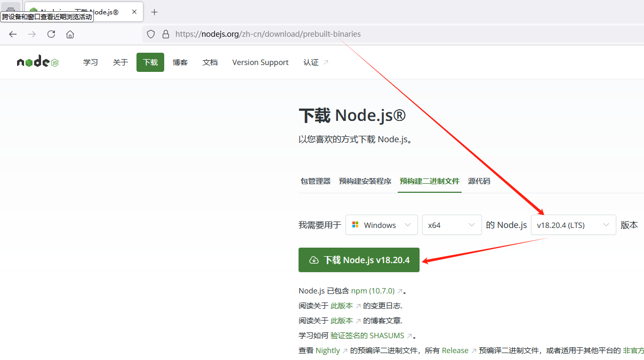The image size is (644, 360).
Task: Open the 文档 navigation menu
Action: [210, 62]
